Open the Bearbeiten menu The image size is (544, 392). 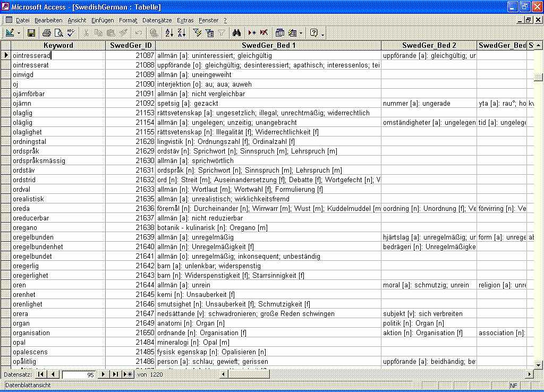click(48, 20)
